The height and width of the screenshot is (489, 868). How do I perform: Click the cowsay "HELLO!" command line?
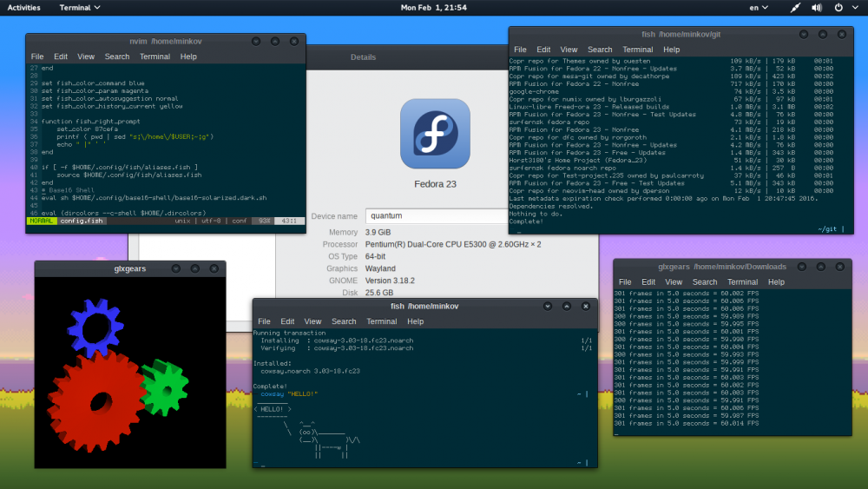pyautogui.click(x=289, y=394)
